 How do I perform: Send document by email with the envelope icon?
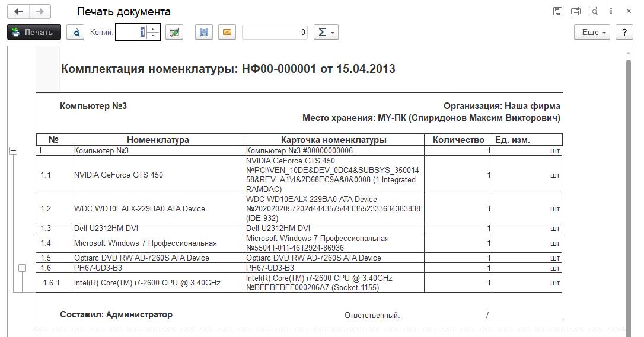[x=227, y=33]
